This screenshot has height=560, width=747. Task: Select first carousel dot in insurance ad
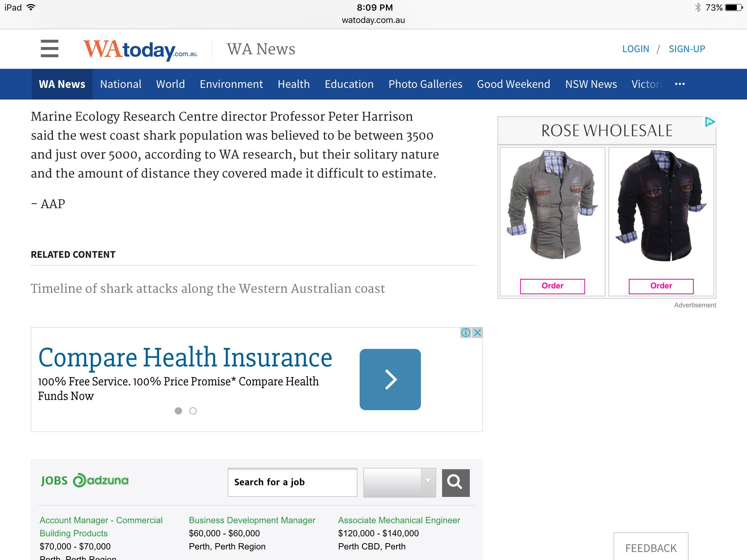point(178,411)
